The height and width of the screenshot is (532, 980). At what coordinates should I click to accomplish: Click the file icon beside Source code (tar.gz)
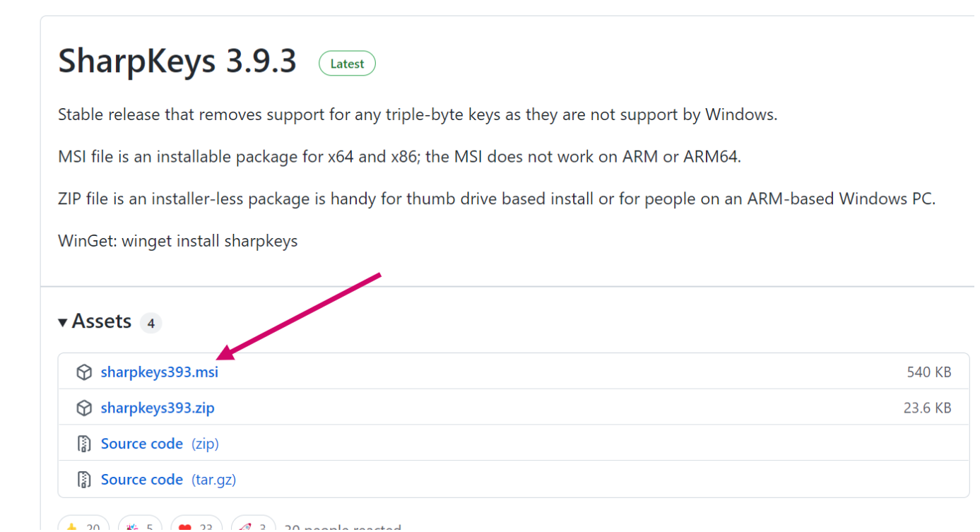pos(84,480)
